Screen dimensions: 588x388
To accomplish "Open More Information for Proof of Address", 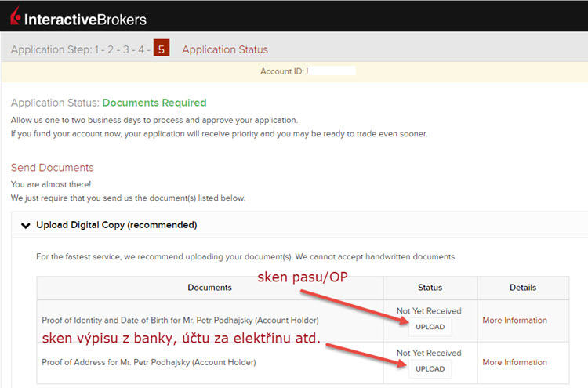I will [x=514, y=362].
